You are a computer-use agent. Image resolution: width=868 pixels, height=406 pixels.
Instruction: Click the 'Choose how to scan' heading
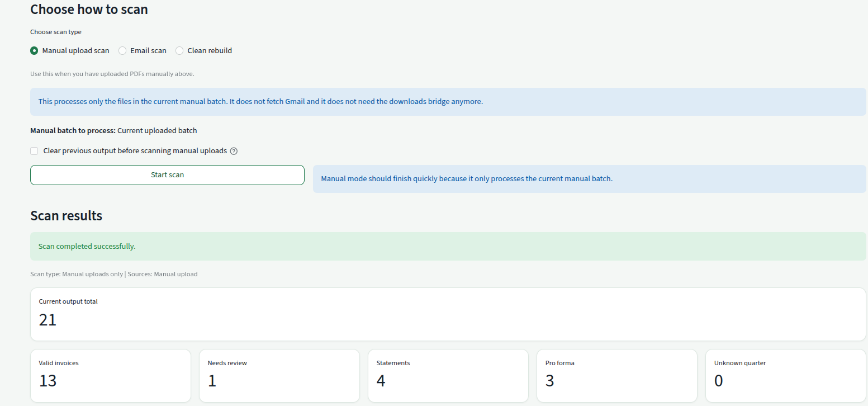(89, 9)
